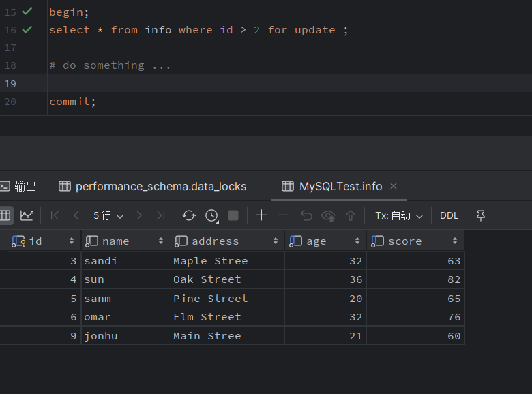This screenshot has height=394, width=532.
Task: Select the id cell with value 9
Action: coord(44,336)
